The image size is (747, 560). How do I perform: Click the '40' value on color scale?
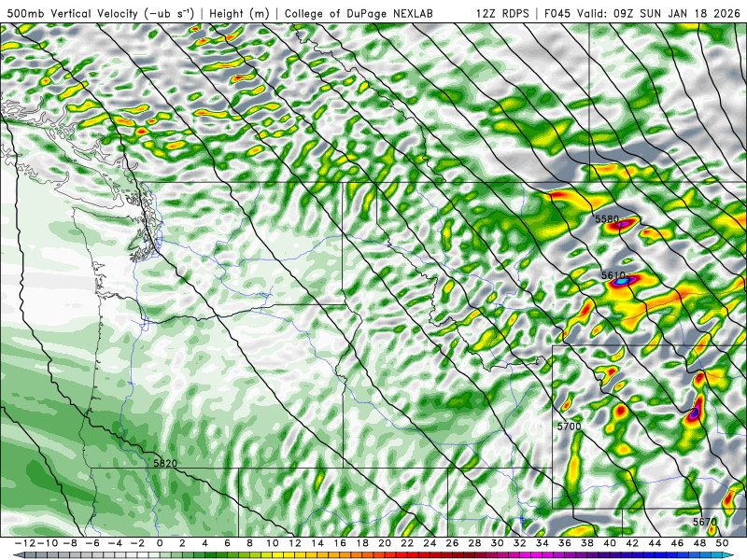click(610, 543)
